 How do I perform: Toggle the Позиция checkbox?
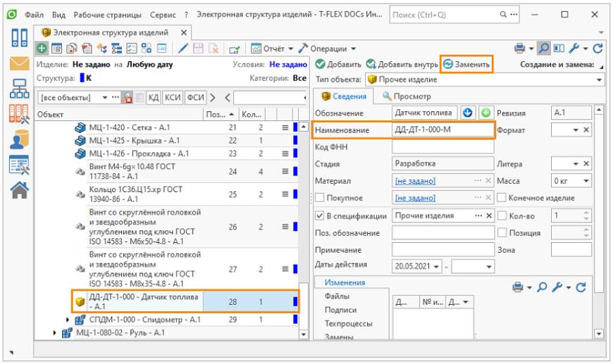coord(502,233)
